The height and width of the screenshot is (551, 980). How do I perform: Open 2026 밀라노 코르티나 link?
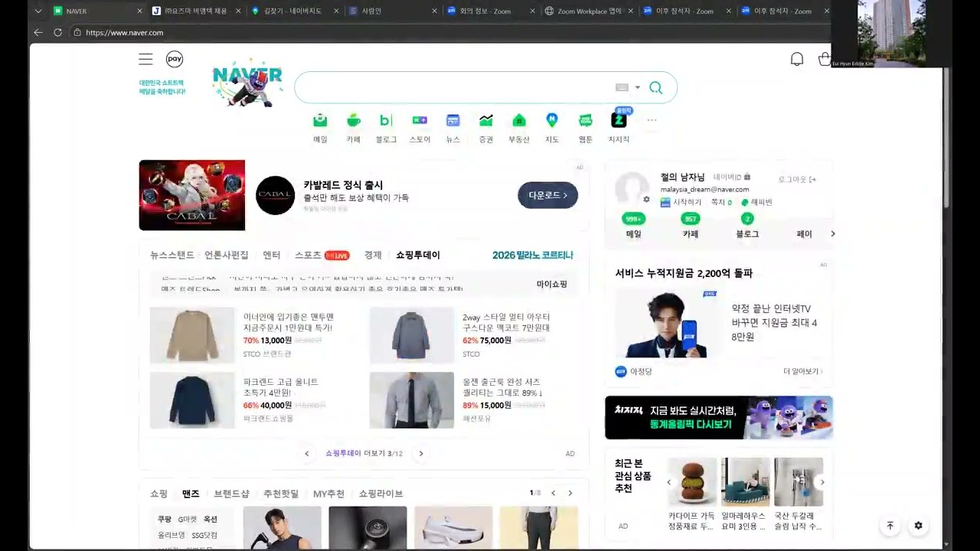coord(532,255)
